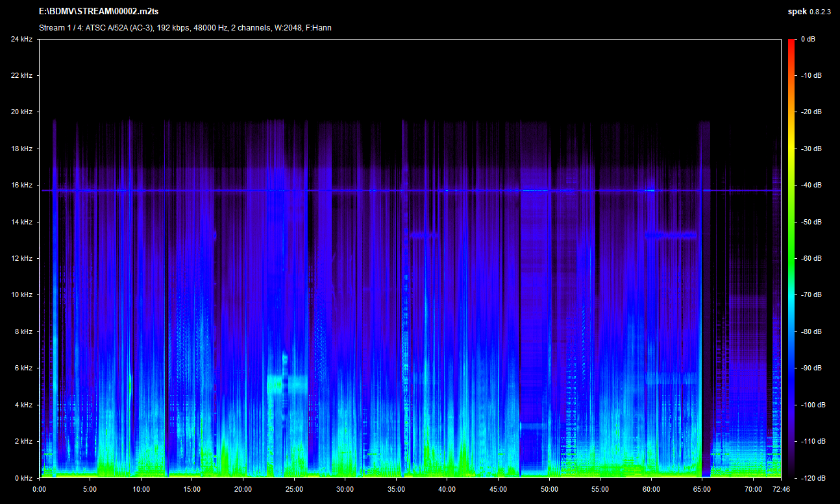This screenshot has height=504, width=840.
Task: Select the 45:00 time axis marker
Action: click(x=498, y=489)
